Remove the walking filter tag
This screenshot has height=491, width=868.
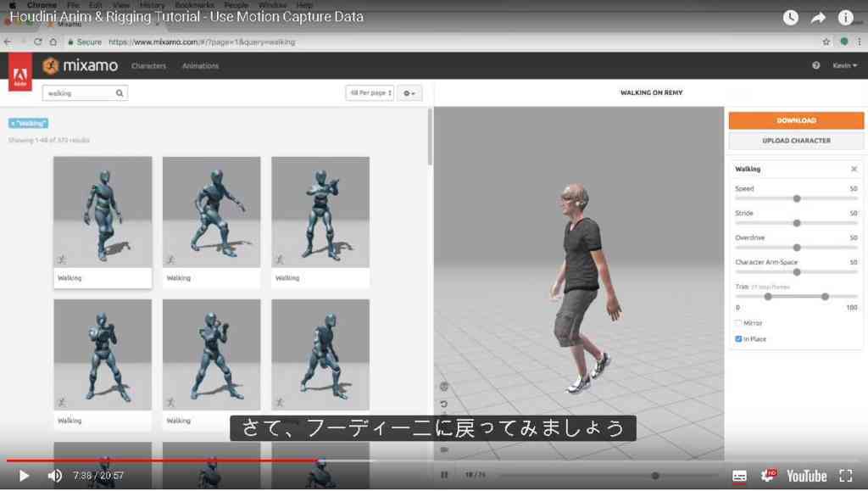click(28, 124)
